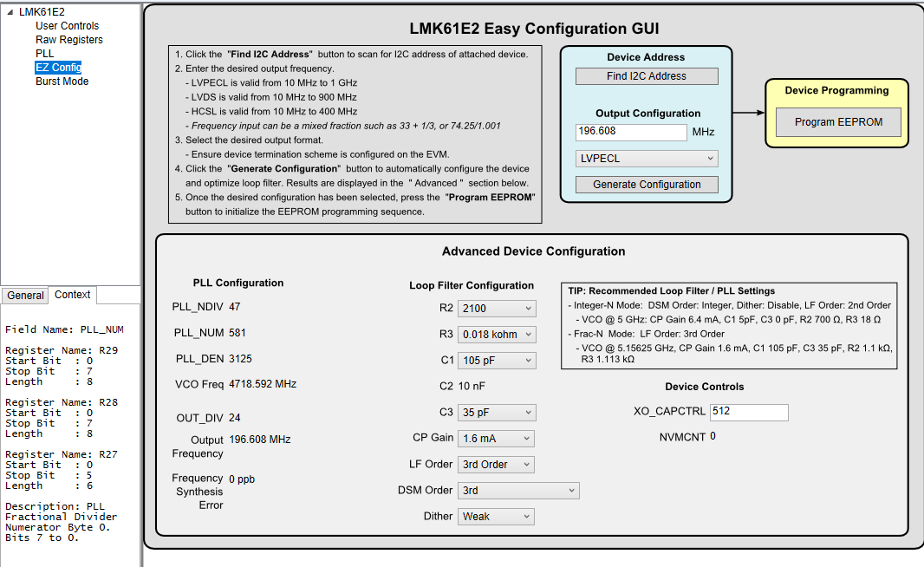Switch to the General tab

click(x=25, y=296)
